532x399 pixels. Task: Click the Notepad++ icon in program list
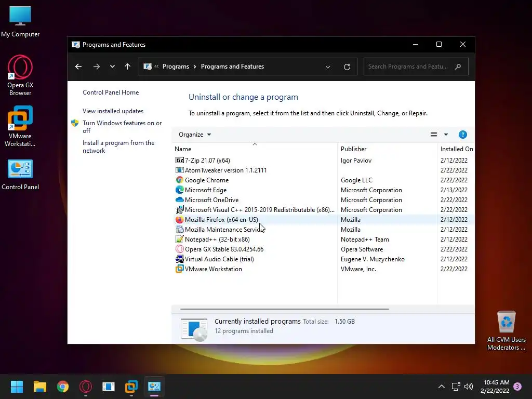(x=179, y=239)
